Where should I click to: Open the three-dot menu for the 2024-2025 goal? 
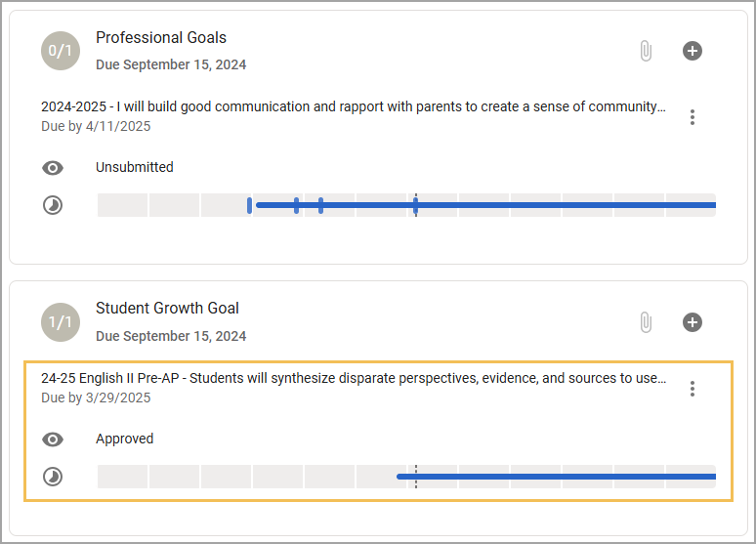692,117
